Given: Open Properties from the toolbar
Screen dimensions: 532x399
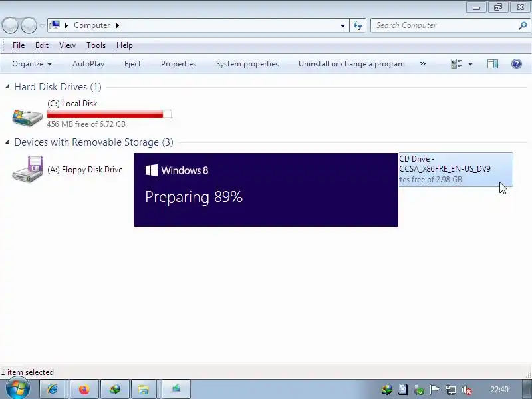Looking at the screenshot, I should pyautogui.click(x=178, y=64).
